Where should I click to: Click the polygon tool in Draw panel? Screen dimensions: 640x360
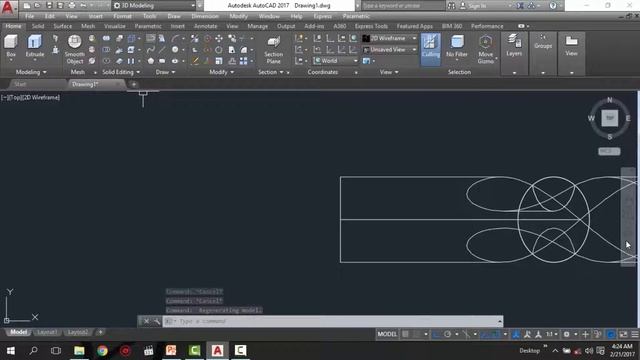tap(151, 61)
